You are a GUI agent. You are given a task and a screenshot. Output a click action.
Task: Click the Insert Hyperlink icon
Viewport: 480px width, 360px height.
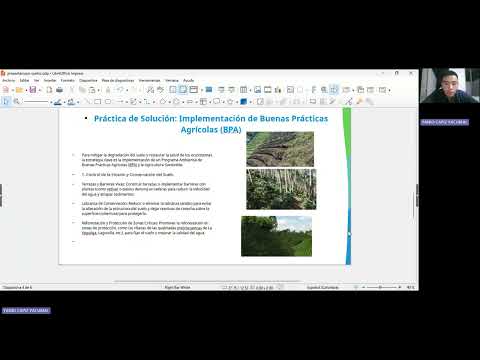click(x=323, y=90)
